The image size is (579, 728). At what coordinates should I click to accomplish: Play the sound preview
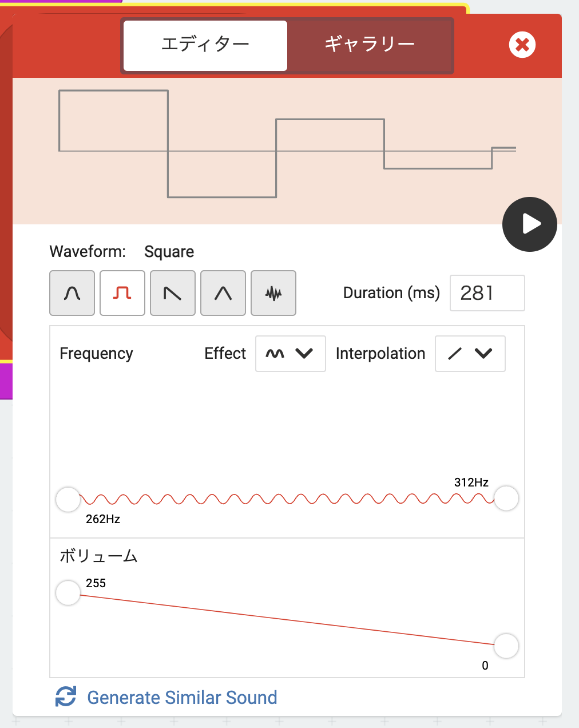(x=530, y=224)
